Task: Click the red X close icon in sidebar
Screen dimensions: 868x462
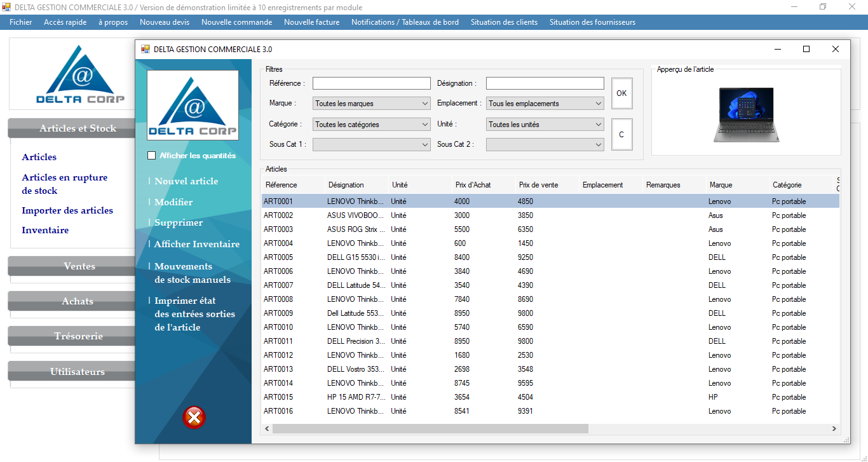Action: click(x=194, y=418)
